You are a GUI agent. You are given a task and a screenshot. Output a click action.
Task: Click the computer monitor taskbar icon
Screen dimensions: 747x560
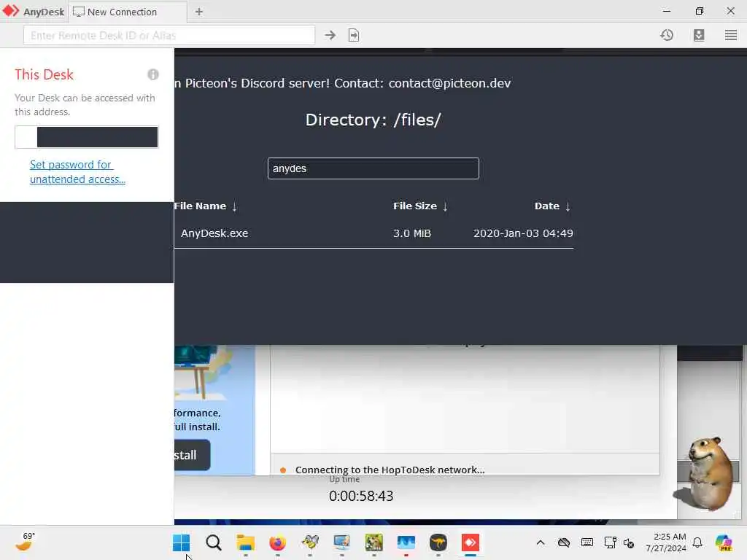pyautogui.click(x=341, y=542)
